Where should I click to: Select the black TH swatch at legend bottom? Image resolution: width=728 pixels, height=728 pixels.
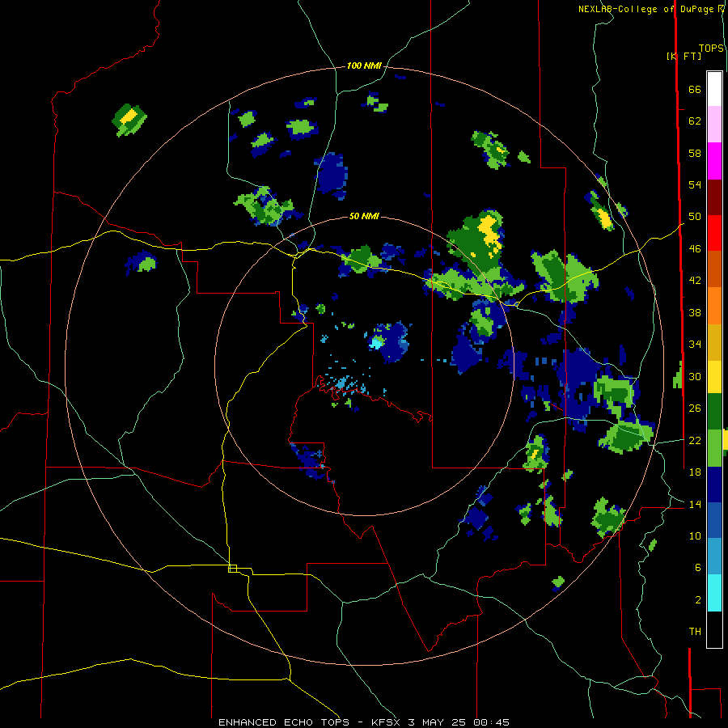click(714, 629)
